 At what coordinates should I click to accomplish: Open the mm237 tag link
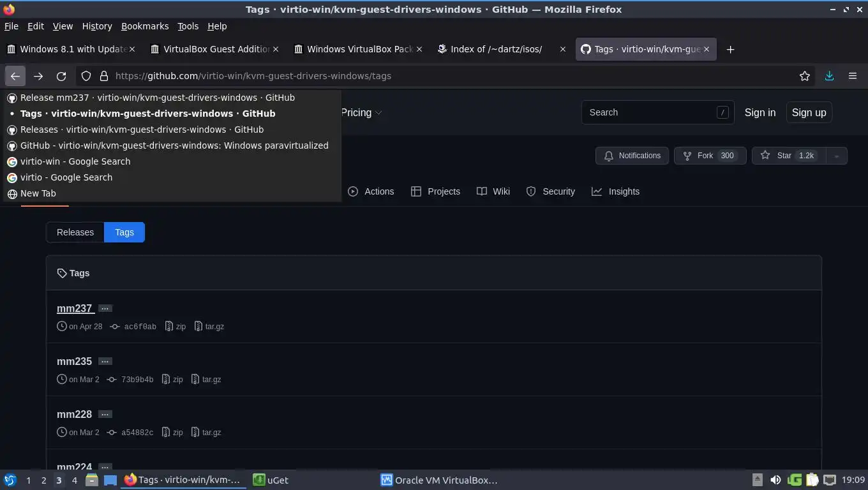pos(75,308)
